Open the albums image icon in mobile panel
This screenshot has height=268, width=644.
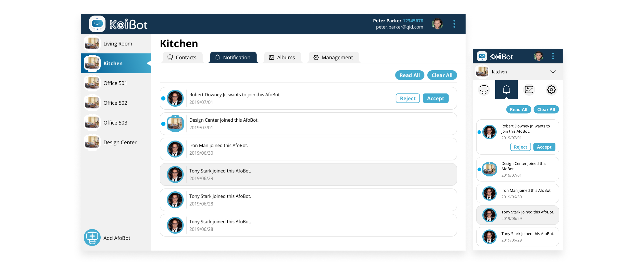[529, 90]
